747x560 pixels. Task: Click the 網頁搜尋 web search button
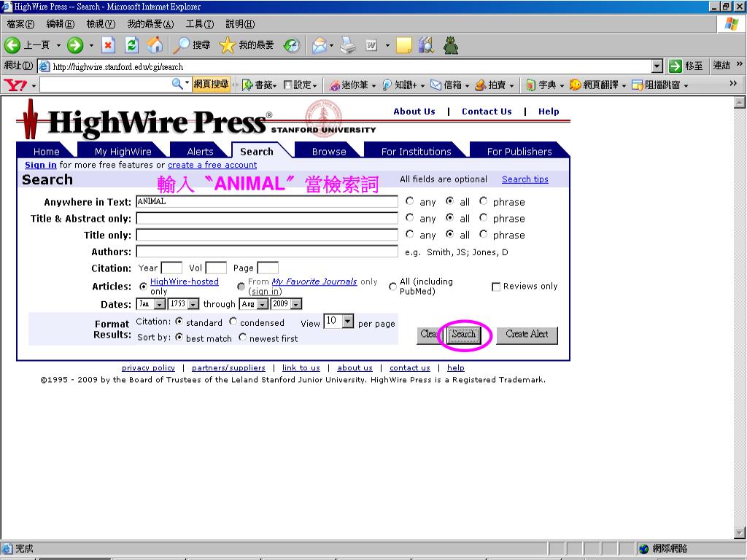click(x=211, y=85)
